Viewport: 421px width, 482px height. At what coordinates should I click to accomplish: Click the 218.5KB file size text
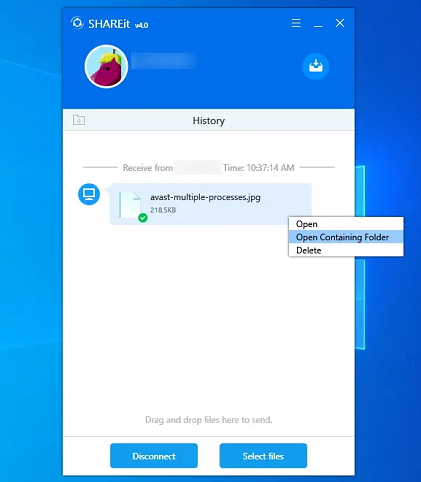163,210
